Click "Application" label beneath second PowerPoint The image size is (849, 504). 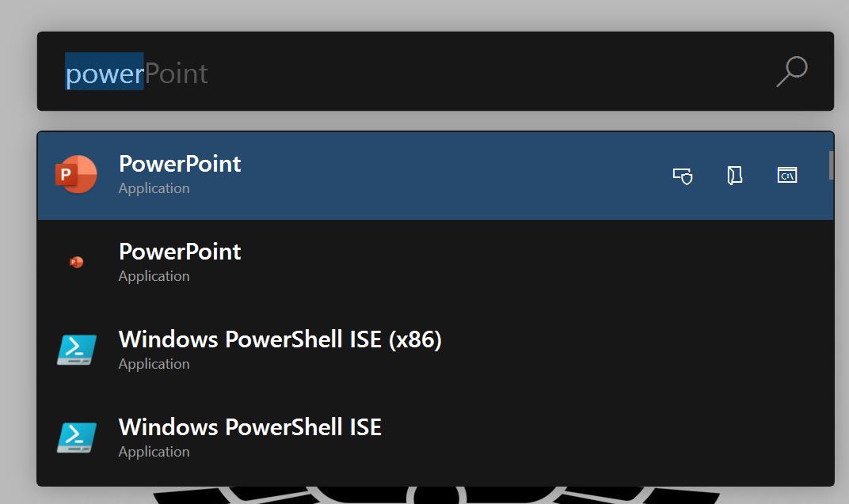click(154, 276)
